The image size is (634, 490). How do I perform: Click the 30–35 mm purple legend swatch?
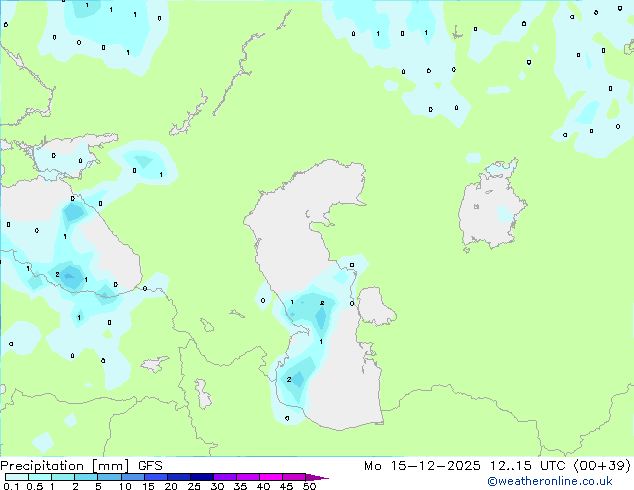click(225, 477)
